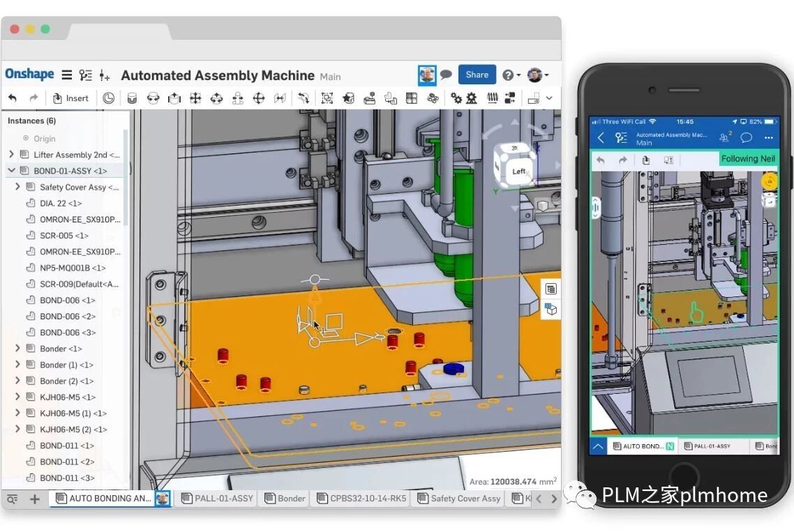Select the Screw relation tool
This screenshot has height=532, width=794.
coord(492,98)
